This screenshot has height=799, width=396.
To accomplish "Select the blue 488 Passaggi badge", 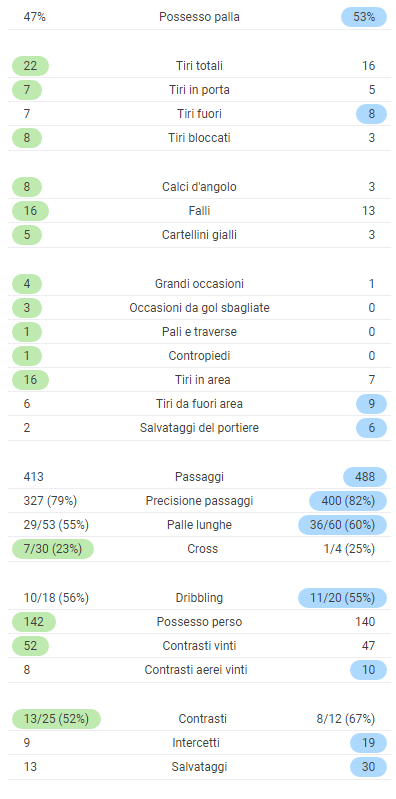I will tap(365, 477).
